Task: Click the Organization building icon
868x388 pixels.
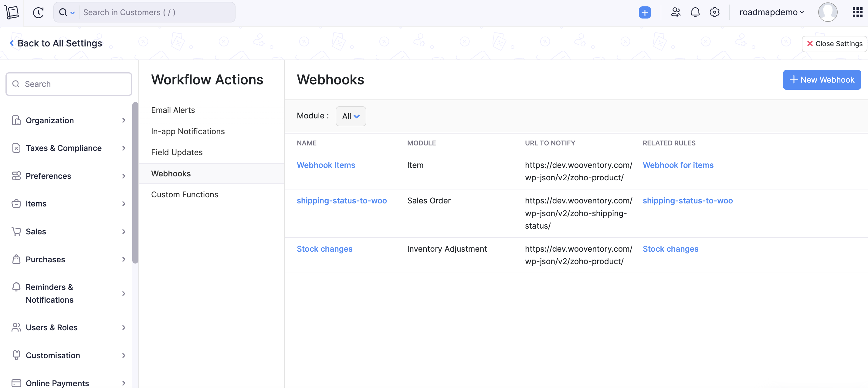Action: [16, 120]
